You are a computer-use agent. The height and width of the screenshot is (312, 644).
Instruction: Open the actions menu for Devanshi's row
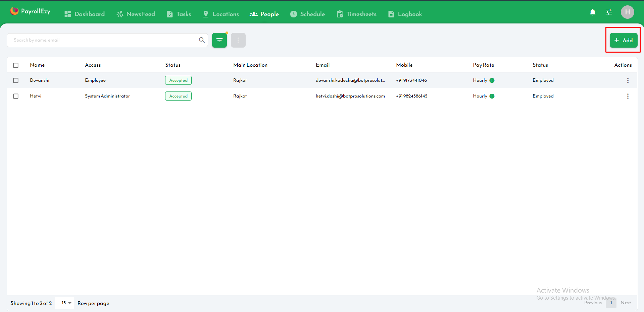pos(628,80)
